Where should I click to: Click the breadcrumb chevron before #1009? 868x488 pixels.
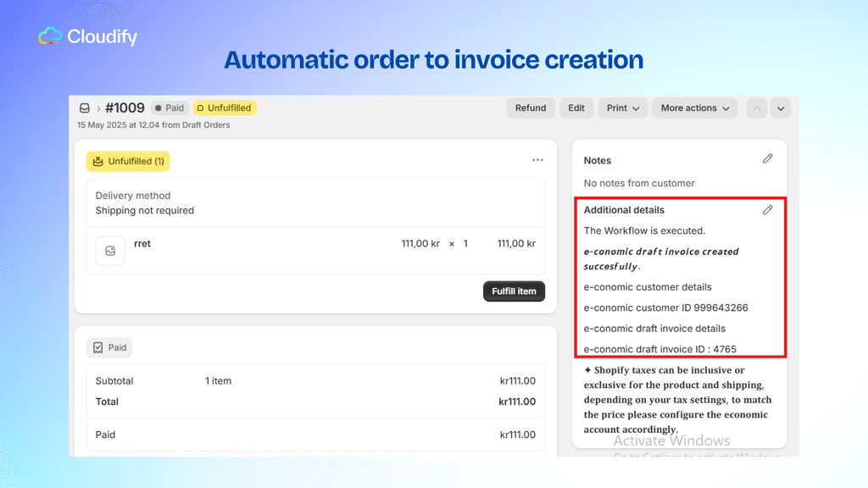click(99, 108)
